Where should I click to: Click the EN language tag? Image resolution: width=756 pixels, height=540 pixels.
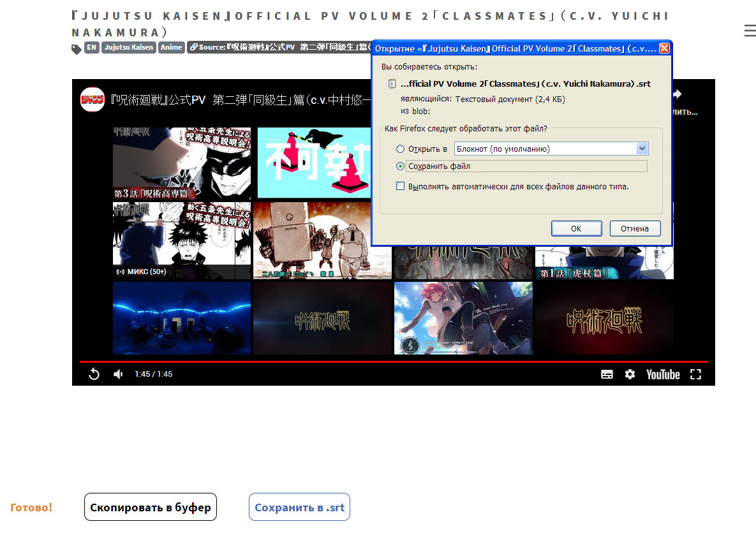(x=92, y=48)
